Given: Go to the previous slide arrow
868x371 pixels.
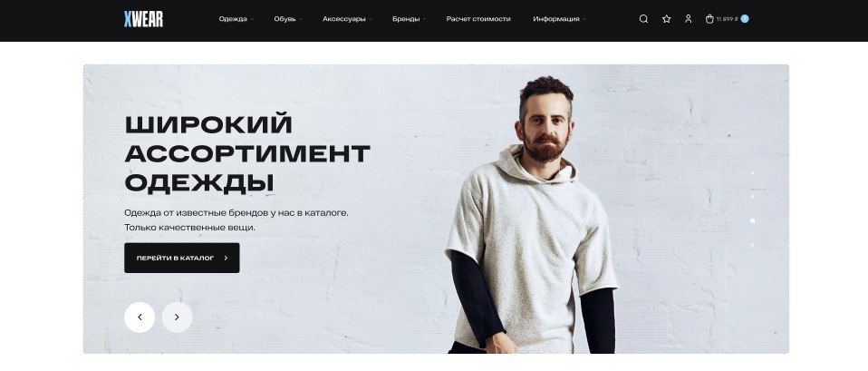Looking at the screenshot, I should [140, 317].
